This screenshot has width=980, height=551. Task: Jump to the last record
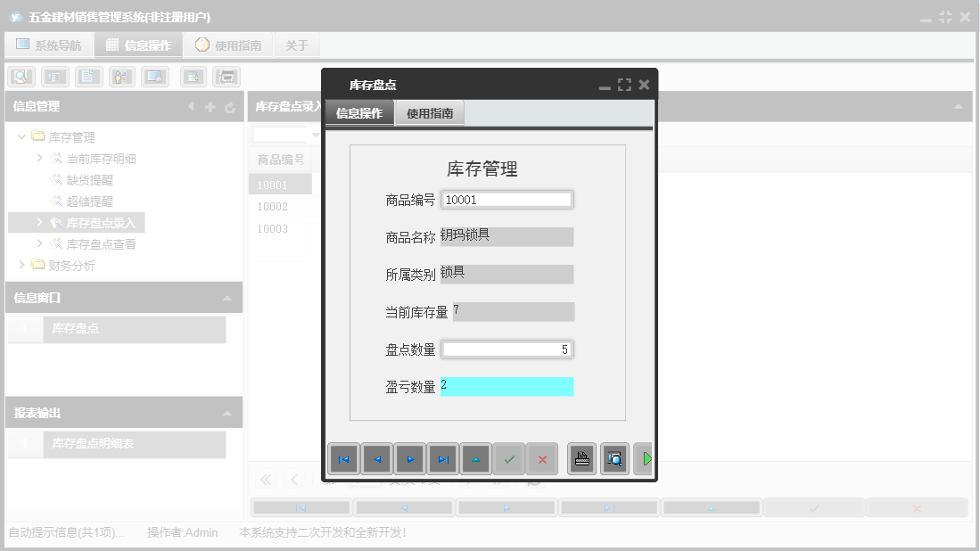(443, 458)
